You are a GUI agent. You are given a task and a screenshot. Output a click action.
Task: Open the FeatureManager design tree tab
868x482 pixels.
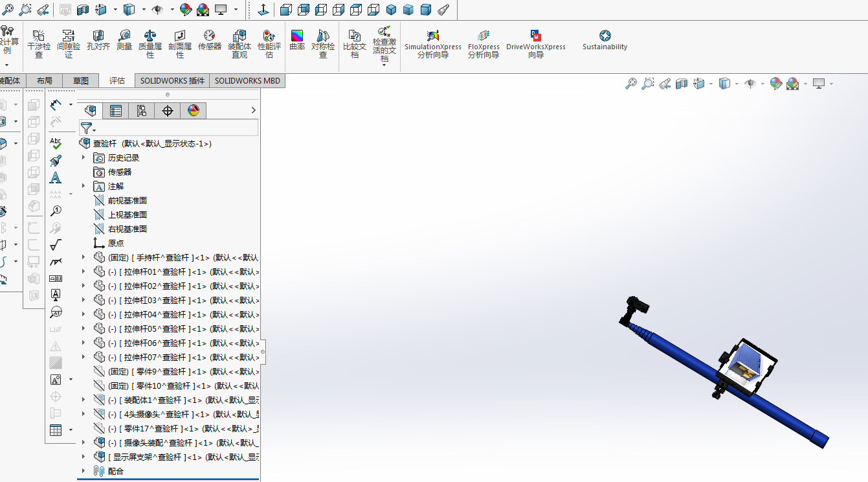click(90, 111)
